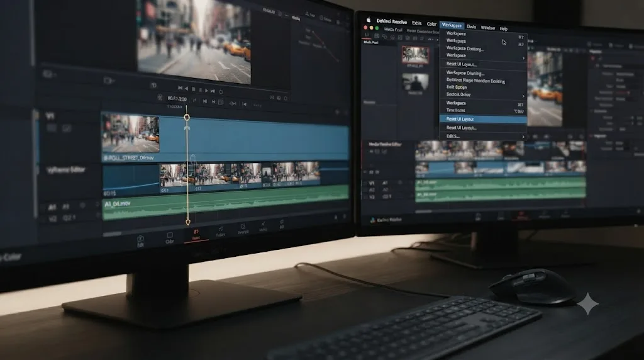
Task: Click Play Reverse in the left monitor transport
Action: (x=186, y=88)
